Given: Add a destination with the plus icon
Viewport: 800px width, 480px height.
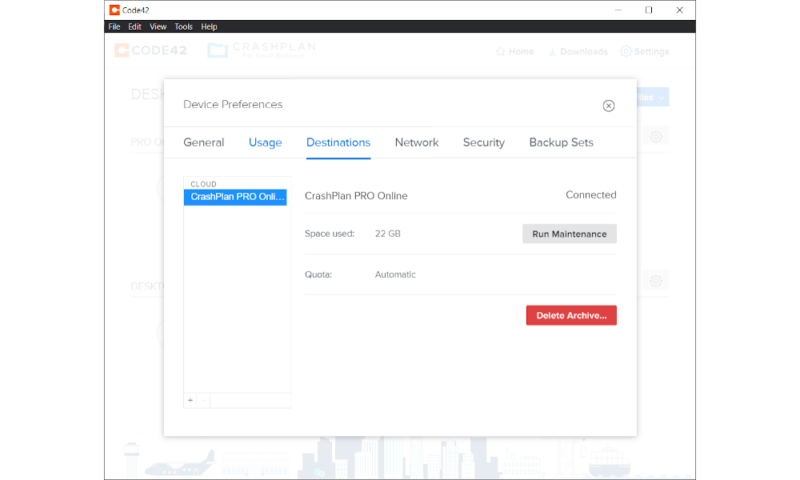Looking at the screenshot, I should (x=190, y=400).
